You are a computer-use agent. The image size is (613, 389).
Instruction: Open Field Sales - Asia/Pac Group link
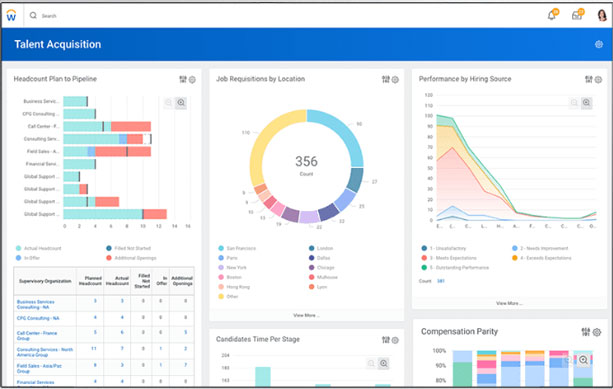tap(39, 368)
